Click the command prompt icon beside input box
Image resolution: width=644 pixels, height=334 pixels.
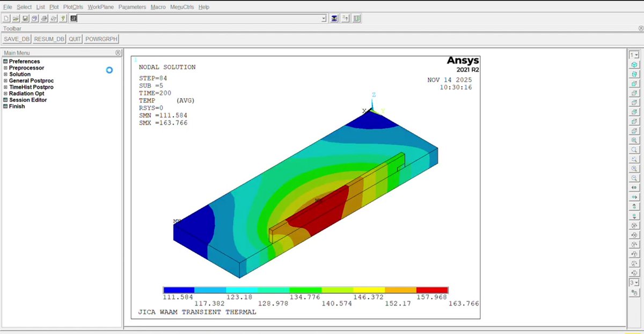point(74,18)
